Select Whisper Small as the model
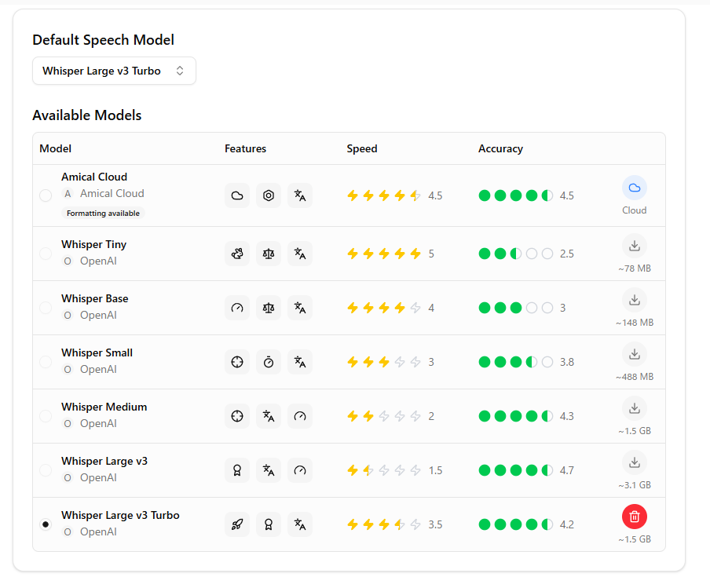Image resolution: width=710 pixels, height=588 pixels. coord(46,362)
